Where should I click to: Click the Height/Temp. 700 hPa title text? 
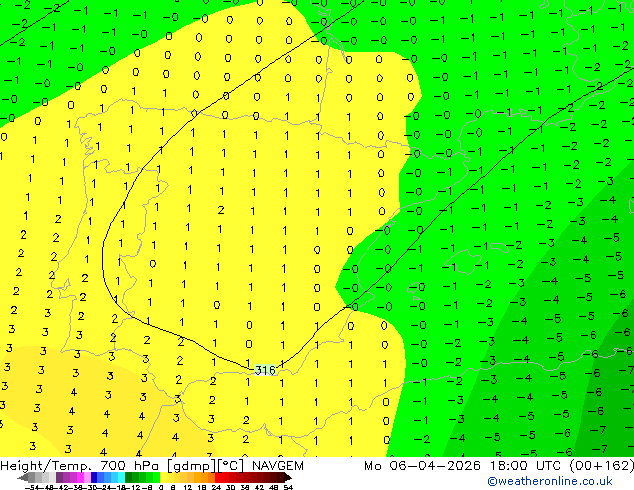tap(80, 466)
